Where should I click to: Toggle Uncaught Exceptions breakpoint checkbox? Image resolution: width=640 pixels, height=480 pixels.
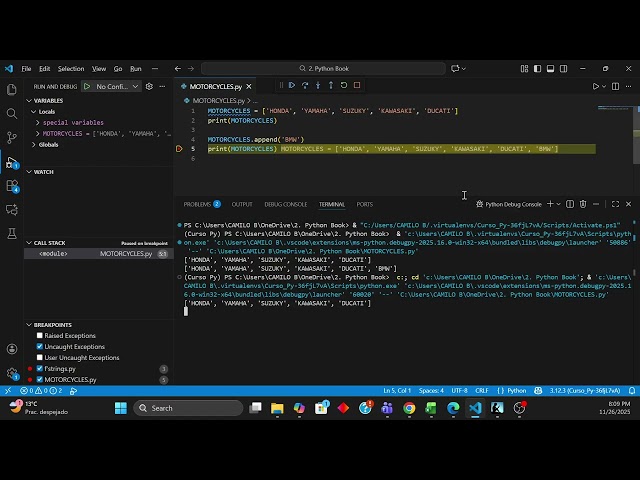pyautogui.click(x=40, y=347)
